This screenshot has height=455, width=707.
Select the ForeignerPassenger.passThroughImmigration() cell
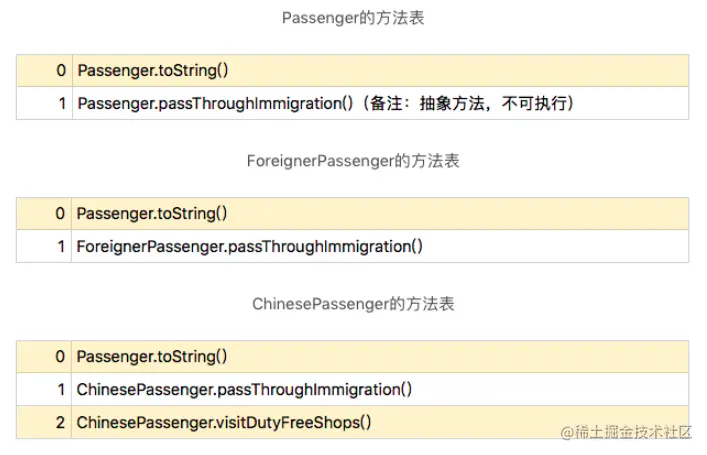coord(249,246)
